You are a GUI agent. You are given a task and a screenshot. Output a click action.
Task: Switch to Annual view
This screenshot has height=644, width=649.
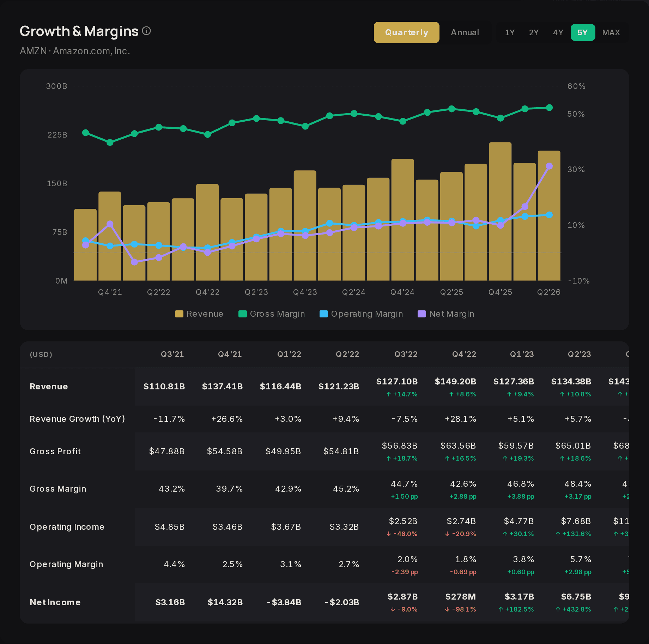point(465,32)
